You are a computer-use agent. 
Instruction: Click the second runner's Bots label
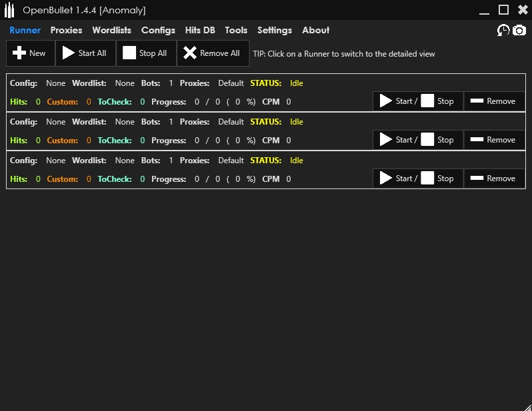coord(151,122)
